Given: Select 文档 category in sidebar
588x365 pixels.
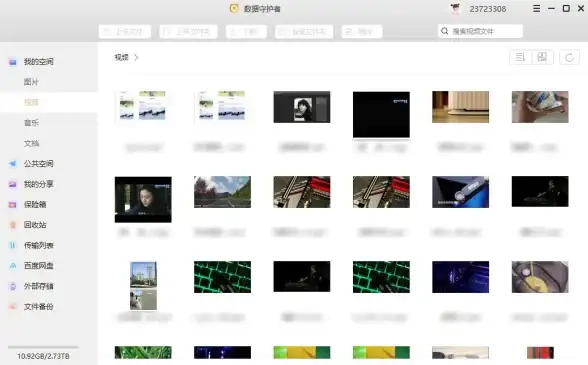Looking at the screenshot, I should pyautogui.click(x=31, y=143).
